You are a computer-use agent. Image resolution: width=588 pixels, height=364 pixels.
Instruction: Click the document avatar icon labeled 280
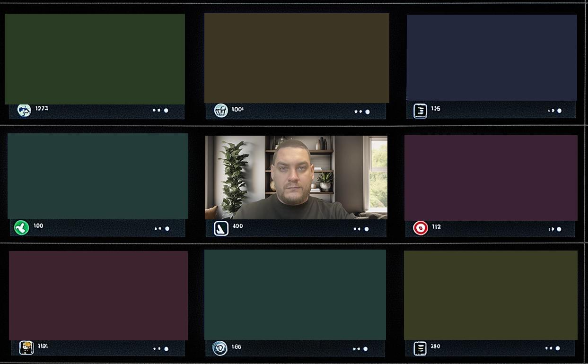pyautogui.click(x=420, y=348)
